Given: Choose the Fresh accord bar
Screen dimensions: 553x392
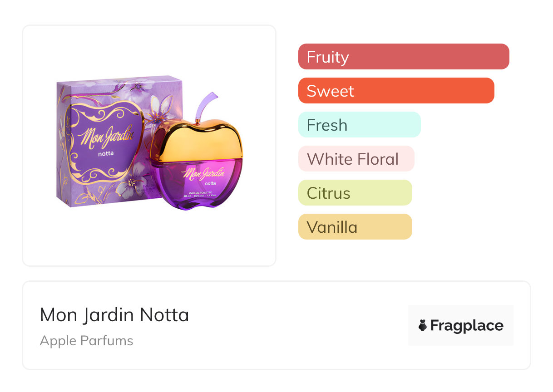Looking at the screenshot, I should (359, 125).
